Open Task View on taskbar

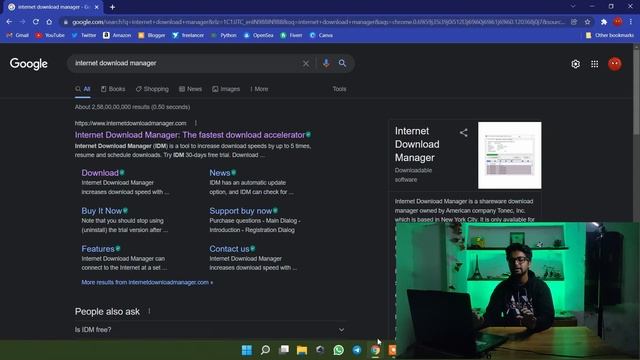pyautogui.click(x=284, y=350)
